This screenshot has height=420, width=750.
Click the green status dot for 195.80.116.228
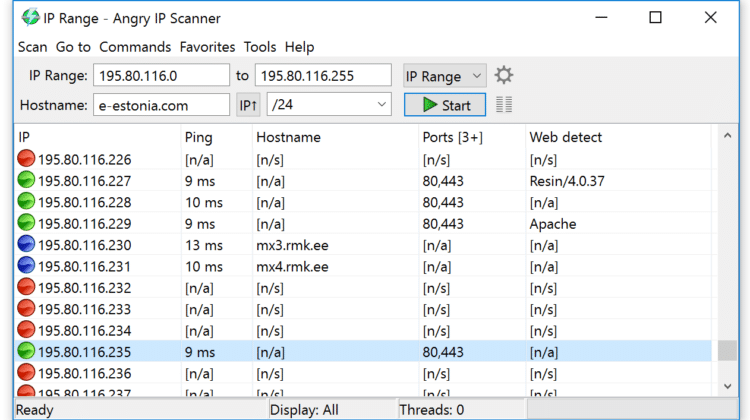26,201
